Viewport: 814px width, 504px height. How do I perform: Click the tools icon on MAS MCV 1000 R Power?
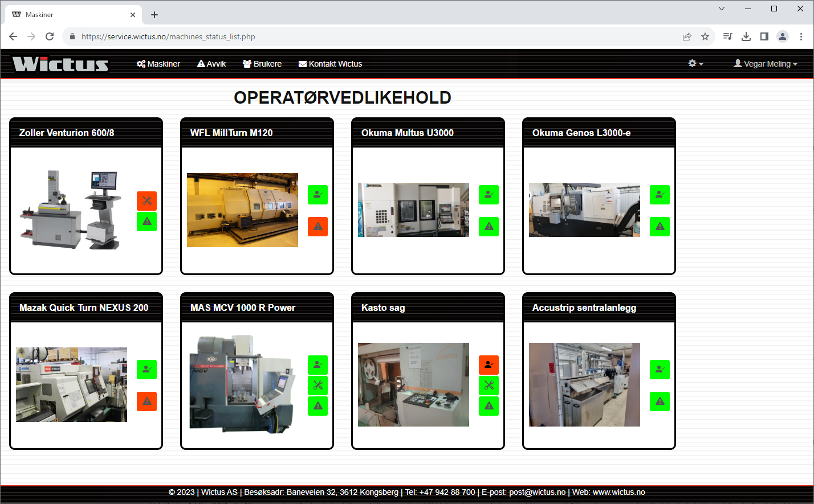click(x=318, y=386)
